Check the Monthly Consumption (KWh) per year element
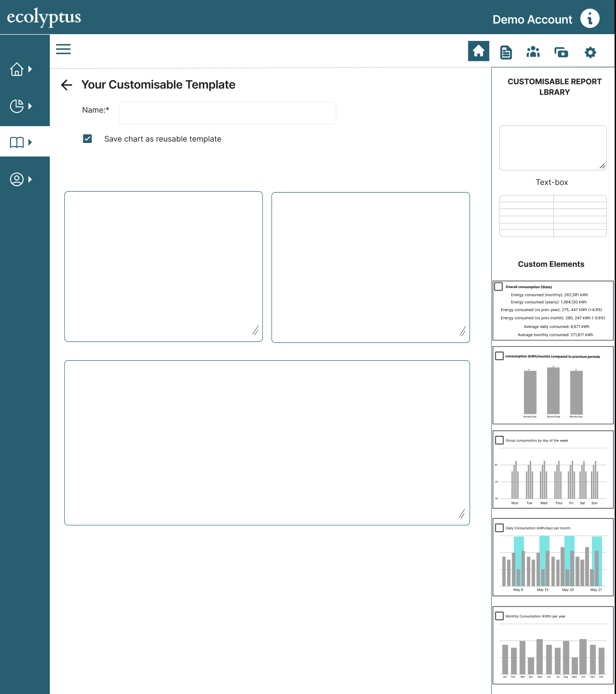Screen dimensions: 616x694 499,616
